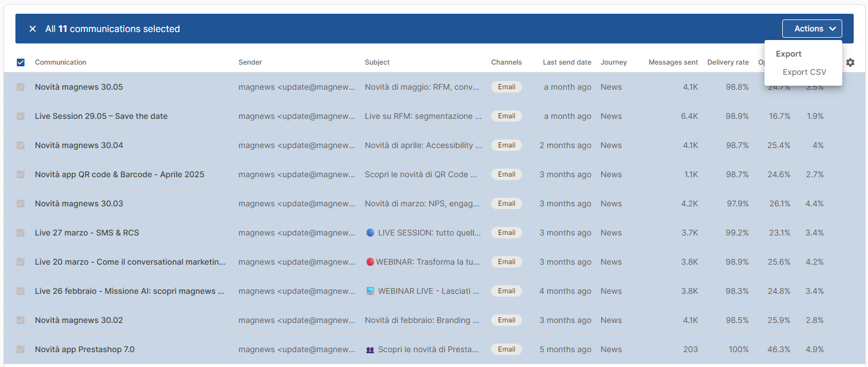This screenshot has height=367, width=868.
Task: Uncheck the Novità magnews 30.03 row checkbox
Action: point(21,204)
